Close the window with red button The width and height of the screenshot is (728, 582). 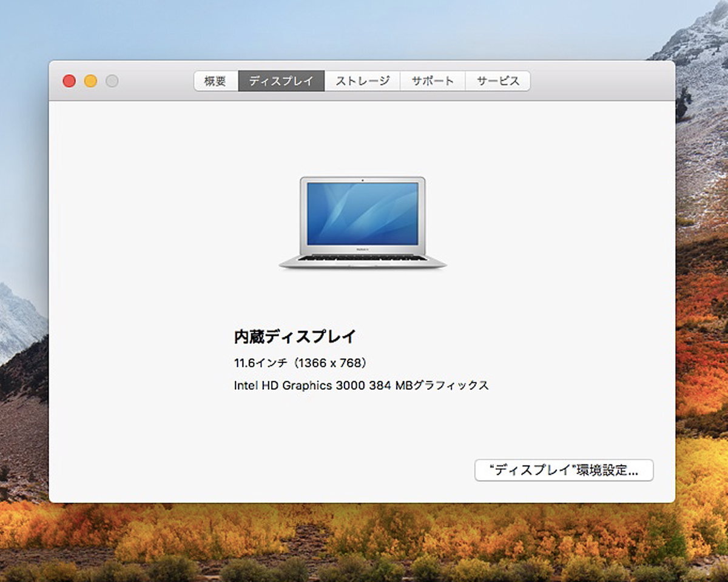point(69,81)
